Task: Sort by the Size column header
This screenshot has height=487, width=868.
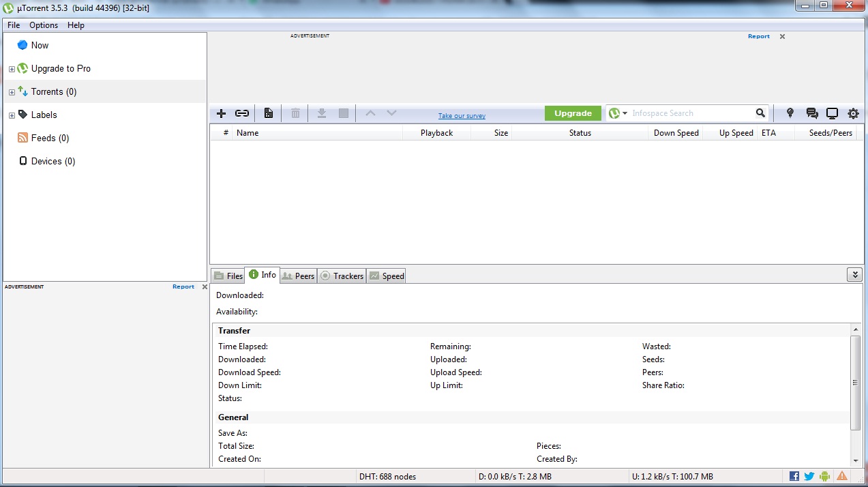Action: [491, 133]
